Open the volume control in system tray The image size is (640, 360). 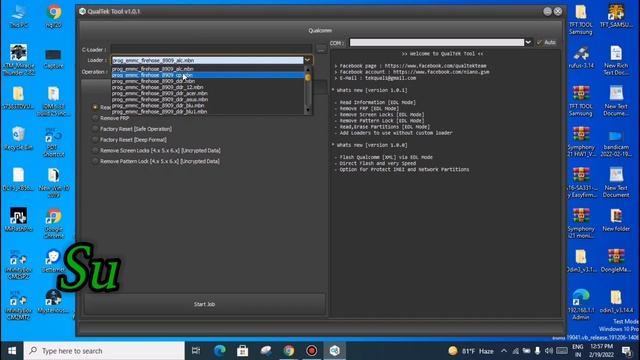tap(549, 351)
